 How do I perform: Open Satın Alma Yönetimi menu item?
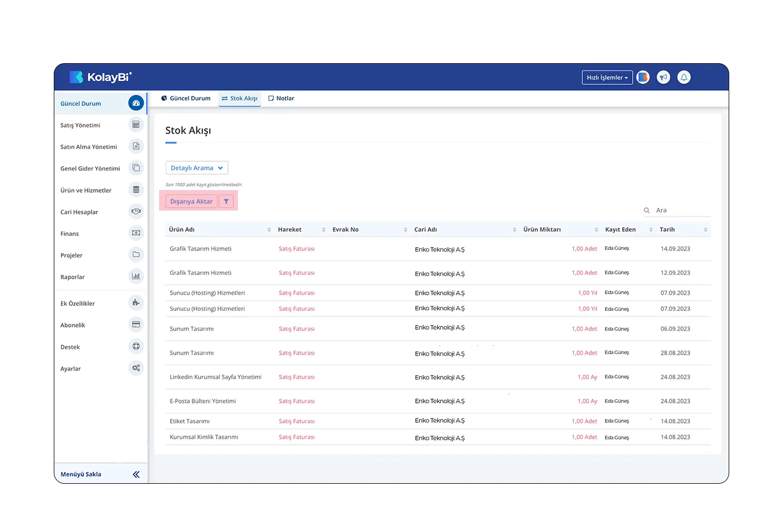click(x=89, y=147)
